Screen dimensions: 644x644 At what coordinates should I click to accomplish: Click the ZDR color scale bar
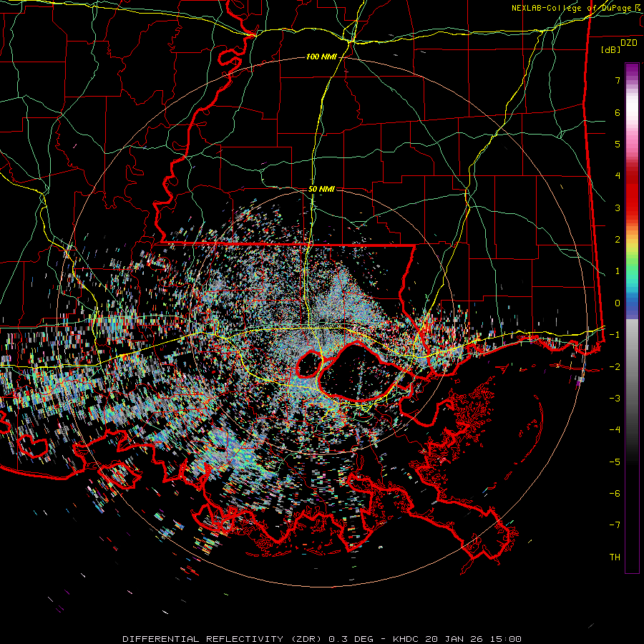(x=632, y=318)
